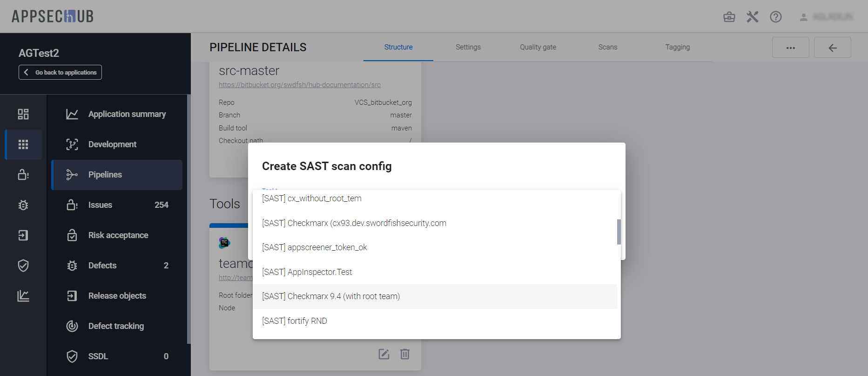
Task: Open the tools wrench icon in header
Action: click(752, 17)
